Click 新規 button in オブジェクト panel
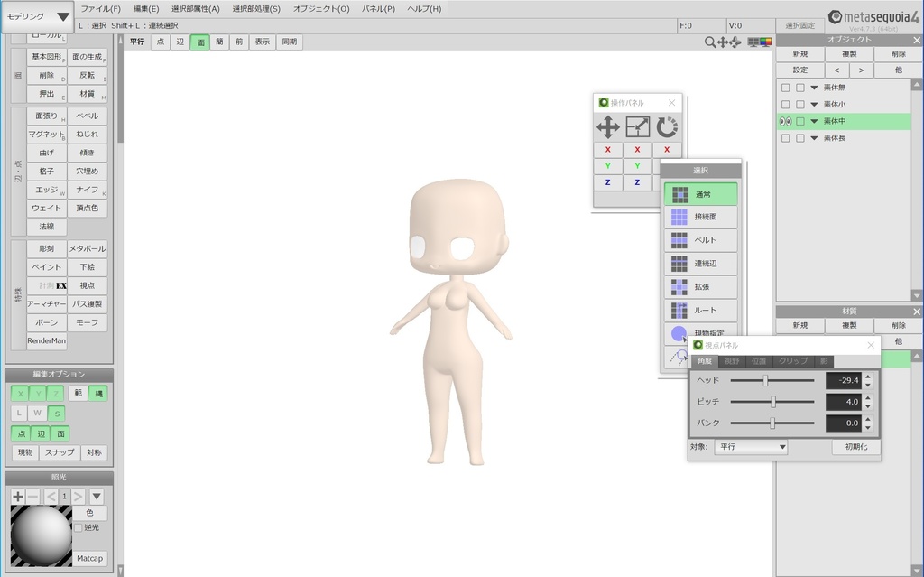 click(x=800, y=53)
